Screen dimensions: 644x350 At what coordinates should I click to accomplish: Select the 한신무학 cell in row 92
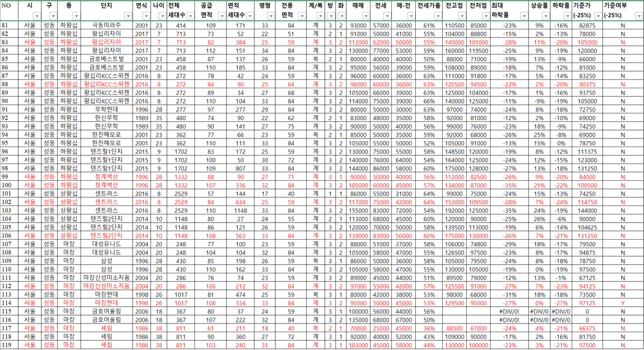click(x=106, y=118)
